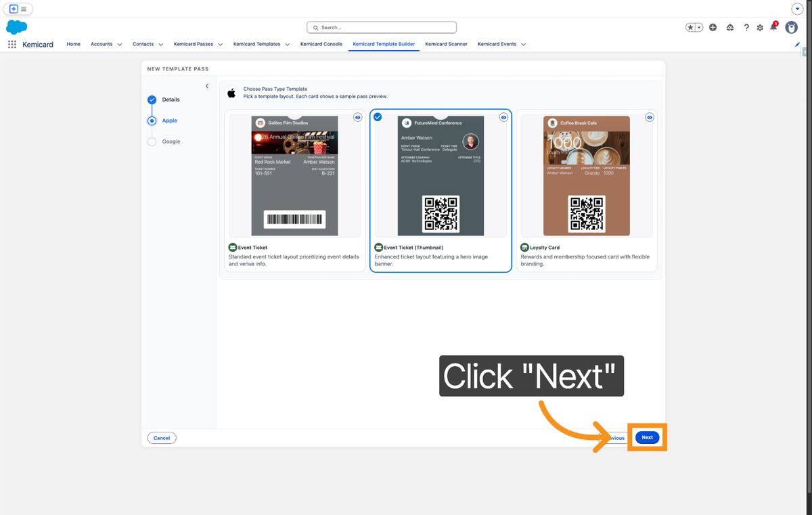Click the barcode on the Event Ticket preview
The image size is (812, 515).
(x=294, y=219)
